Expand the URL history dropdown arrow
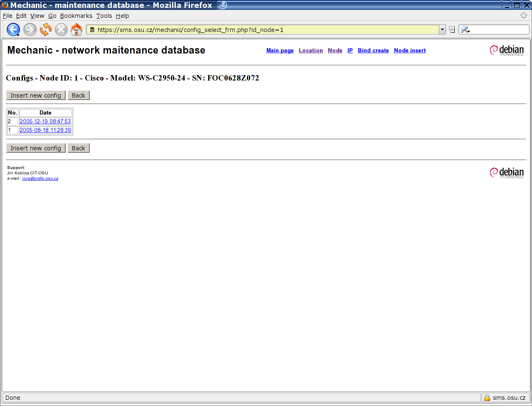532x406 pixels. 442,30
